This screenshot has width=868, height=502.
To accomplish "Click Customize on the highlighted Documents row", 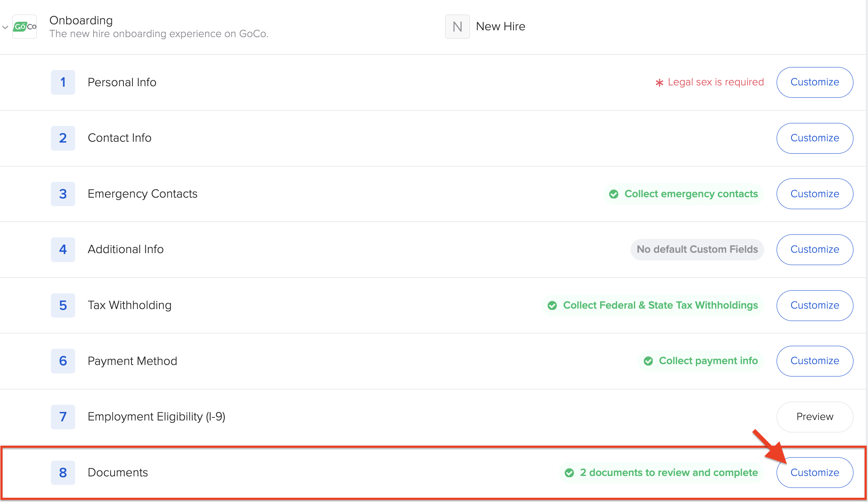I will tap(814, 473).
